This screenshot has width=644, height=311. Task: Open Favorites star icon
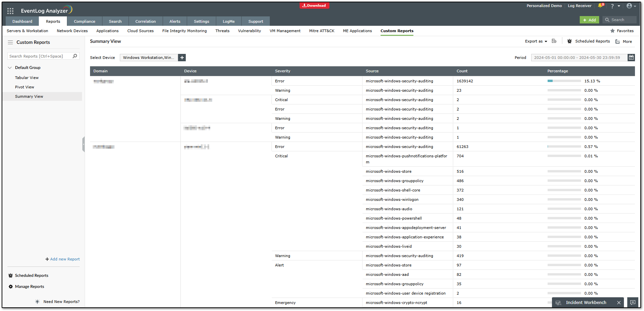613,31
